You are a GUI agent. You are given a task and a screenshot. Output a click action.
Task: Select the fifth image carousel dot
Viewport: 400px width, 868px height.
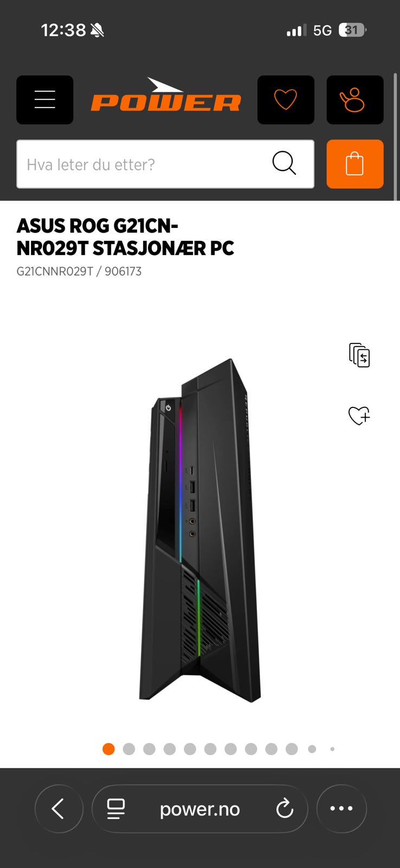(x=190, y=749)
